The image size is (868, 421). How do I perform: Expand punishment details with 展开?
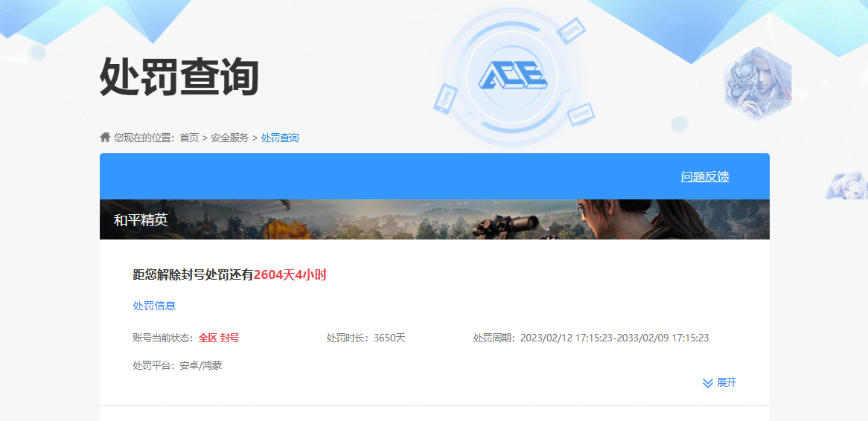pyautogui.click(x=727, y=383)
